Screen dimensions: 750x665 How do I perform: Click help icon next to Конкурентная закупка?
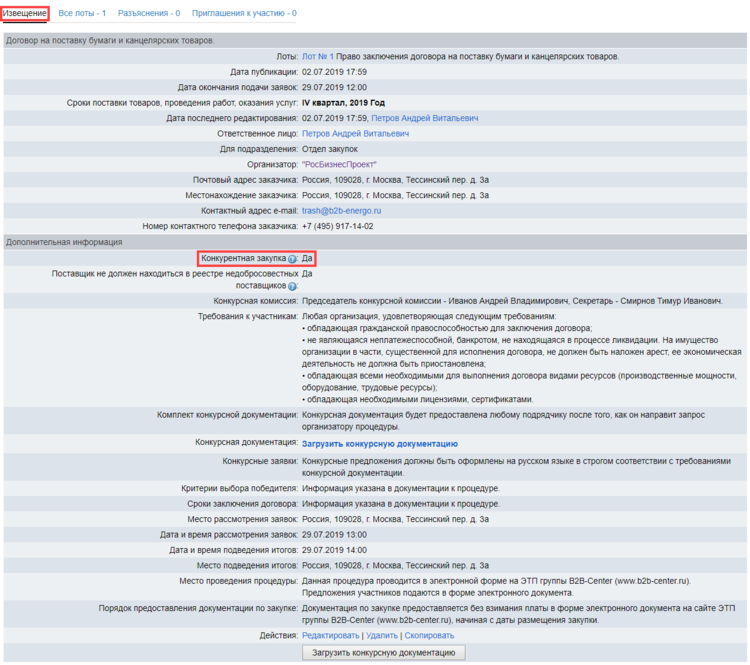point(293,259)
